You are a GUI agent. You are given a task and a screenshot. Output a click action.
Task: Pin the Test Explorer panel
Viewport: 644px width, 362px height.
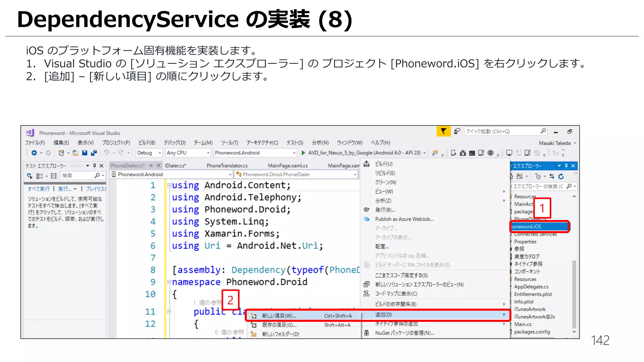pyautogui.click(x=94, y=166)
